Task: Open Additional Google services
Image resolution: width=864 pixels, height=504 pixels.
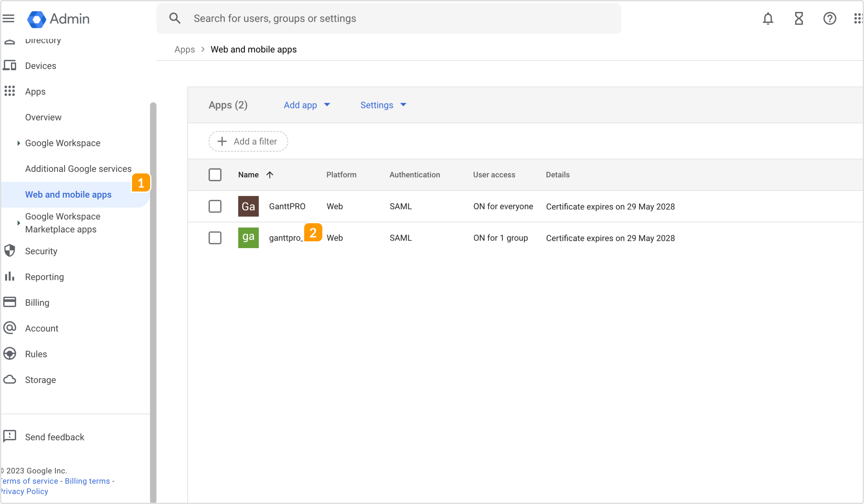Action: 78,169
